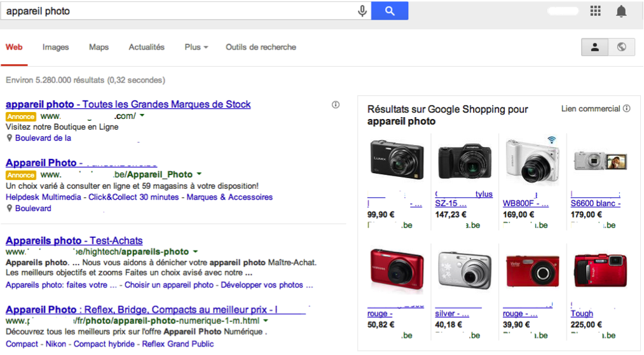Expand arrow next to appareil-photo-numerique-1-m.html URL
The width and height of the screenshot is (644, 355).
click(266, 320)
